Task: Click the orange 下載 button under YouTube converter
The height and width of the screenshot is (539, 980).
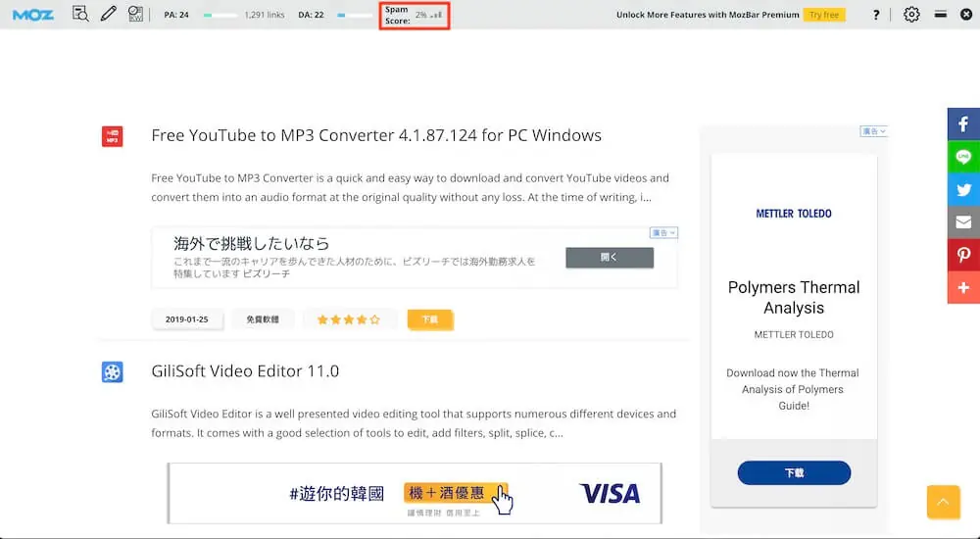Action: [430, 319]
